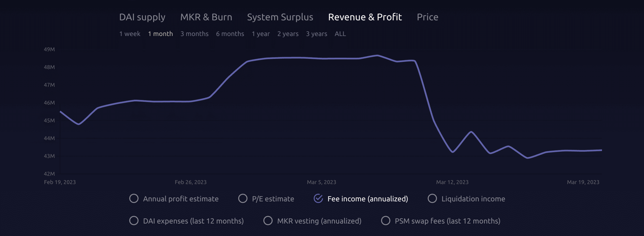The image size is (644, 236).
Task: Click the Fee income (annualized) checkmark icon
Action: [x=318, y=199]
